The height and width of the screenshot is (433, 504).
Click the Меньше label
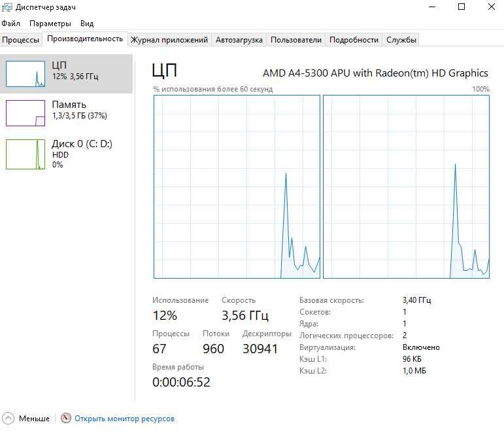tap(34, 419)
